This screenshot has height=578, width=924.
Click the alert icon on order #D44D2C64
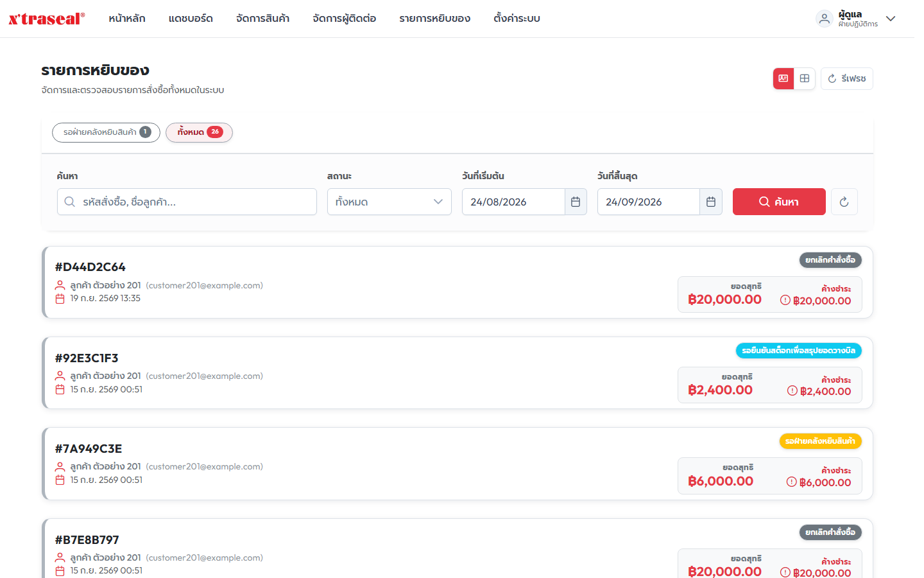[785, 300]
